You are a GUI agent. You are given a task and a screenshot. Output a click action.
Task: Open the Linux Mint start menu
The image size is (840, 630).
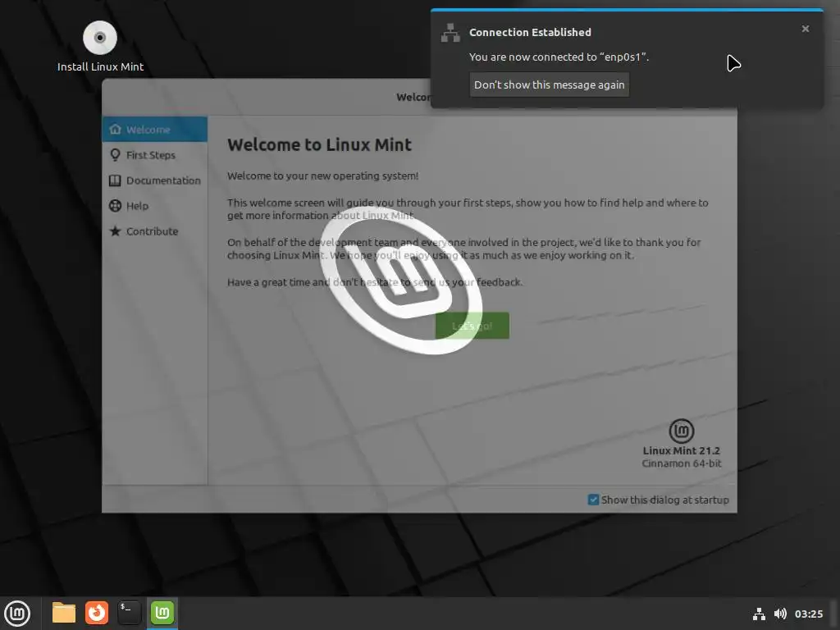(x=17, y=614)
